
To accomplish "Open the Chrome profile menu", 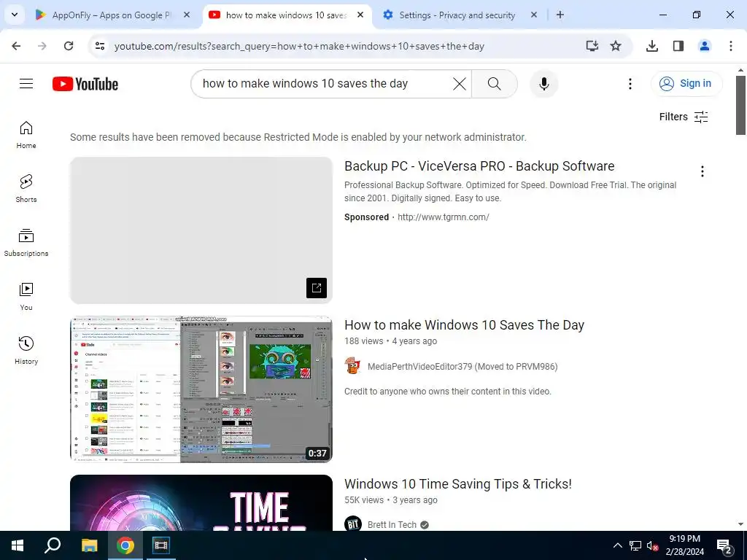I will [x=704, y=46].
